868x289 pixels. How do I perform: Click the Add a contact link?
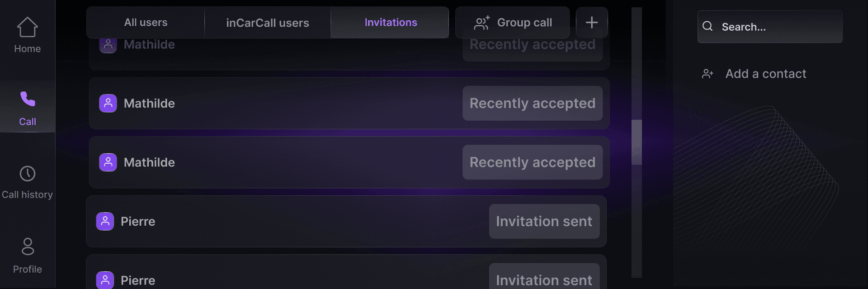(x=765, y=74)
